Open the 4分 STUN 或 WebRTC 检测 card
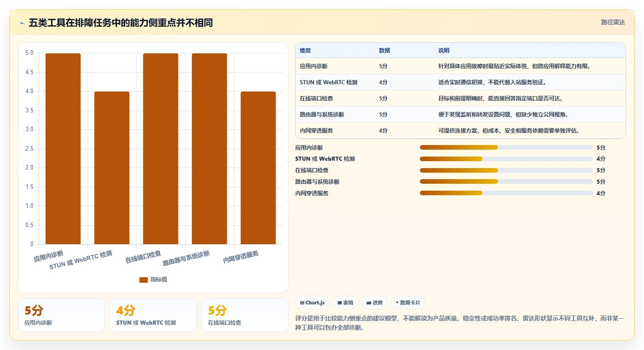Screen dimensions: 644x350 (x=153, y=315)
